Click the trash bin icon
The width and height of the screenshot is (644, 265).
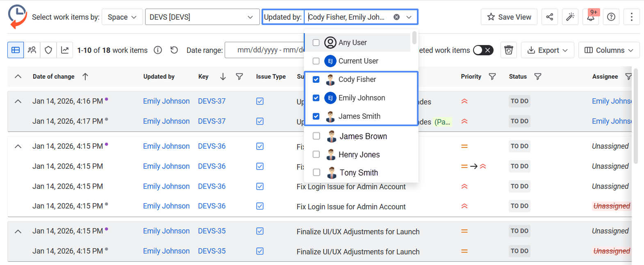[508, 50]
